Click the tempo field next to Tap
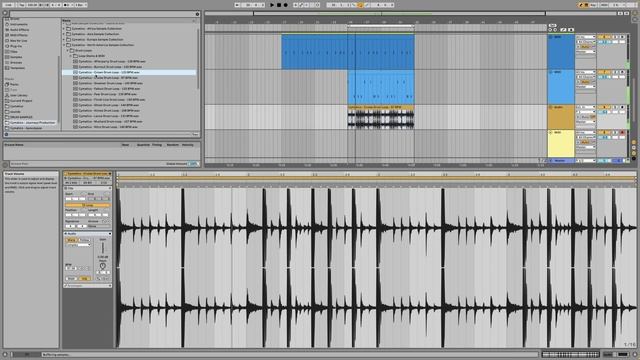The width and height of the screenshot is (640, 360). pyautogui.click(x=33, y=5)
